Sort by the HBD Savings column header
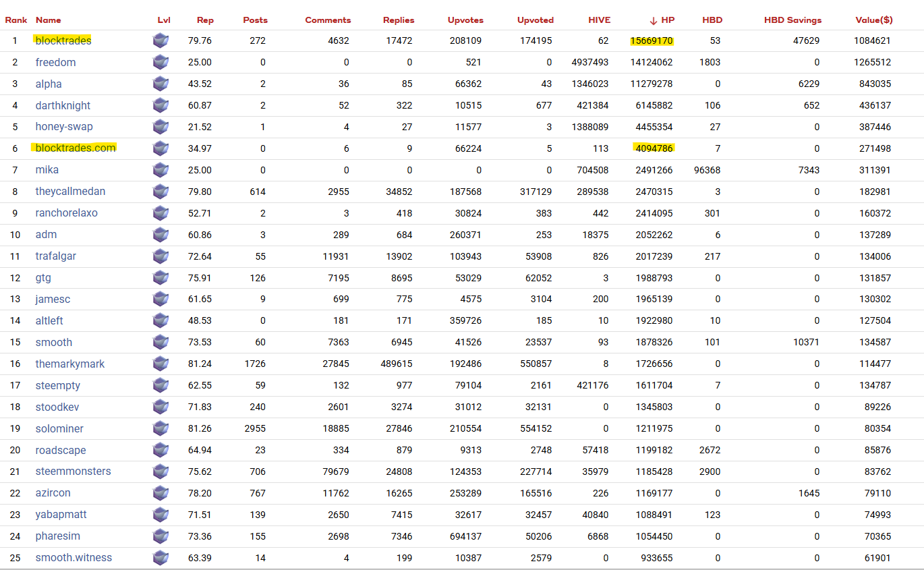 point(792,20)
